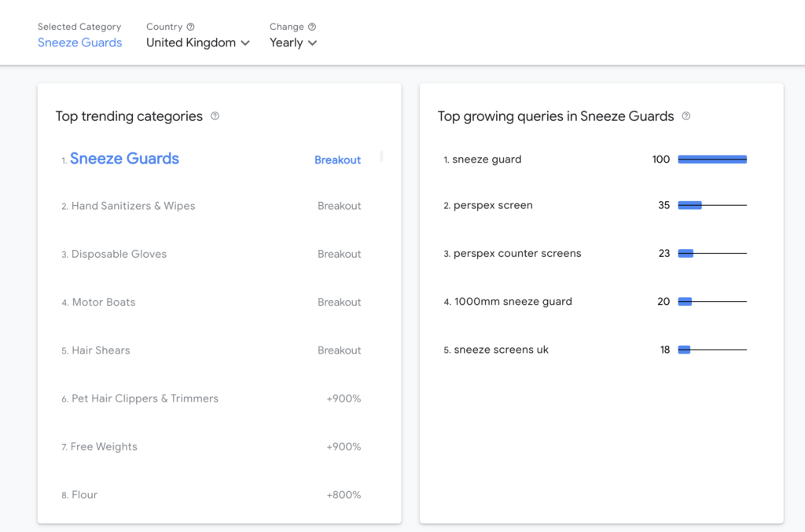Image resolution: width=805 pixels, height=532 pixels.
Task: Select Sneeze Guards in trending categories list
Action: click(x=124, y=159)
